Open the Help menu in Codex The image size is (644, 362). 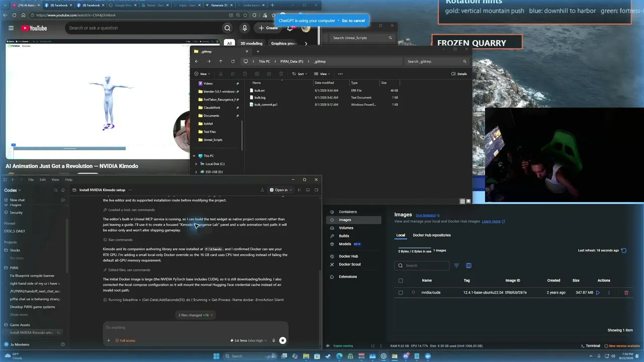68,179
